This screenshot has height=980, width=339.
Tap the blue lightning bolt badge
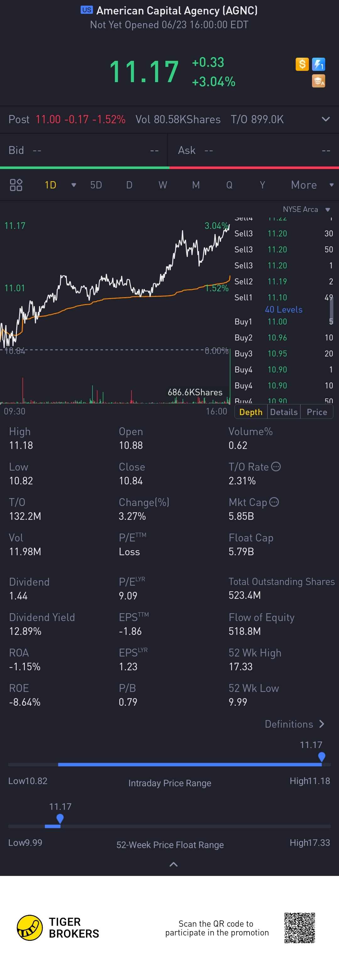(x=318, y=64)
